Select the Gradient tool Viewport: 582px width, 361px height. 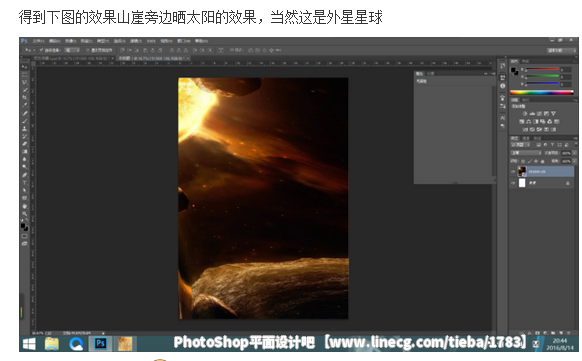[25, 151]
